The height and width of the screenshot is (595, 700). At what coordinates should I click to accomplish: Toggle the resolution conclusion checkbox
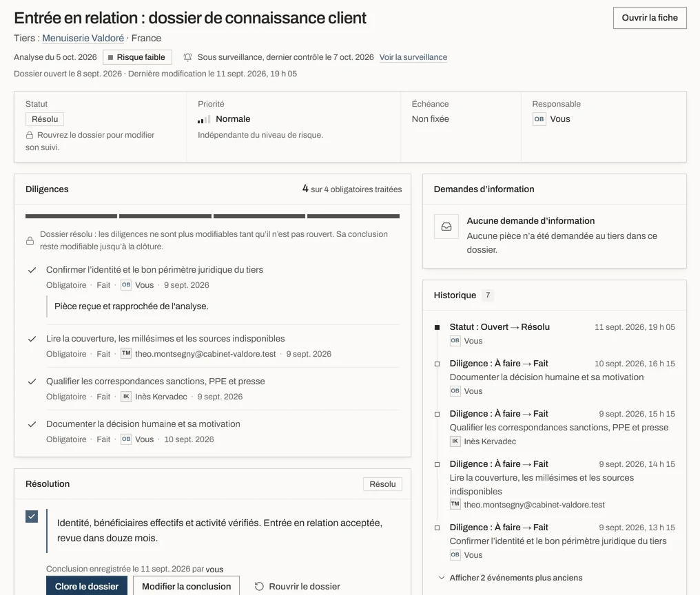[x=32, y=516]
